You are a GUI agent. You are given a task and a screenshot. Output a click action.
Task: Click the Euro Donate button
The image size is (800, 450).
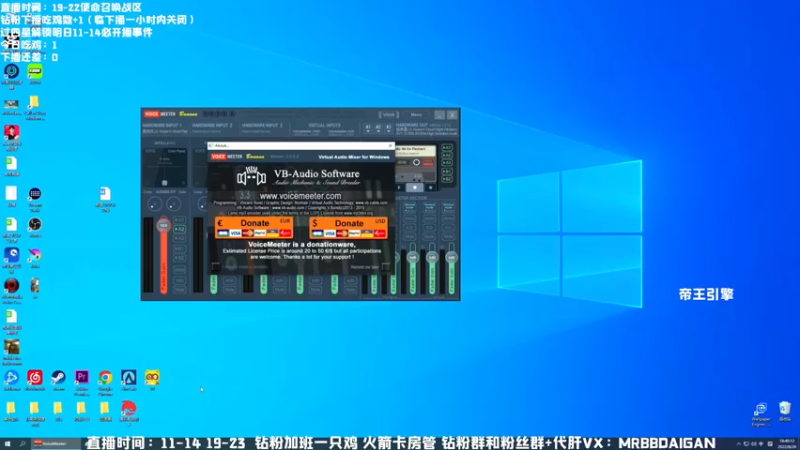[254, 228]
